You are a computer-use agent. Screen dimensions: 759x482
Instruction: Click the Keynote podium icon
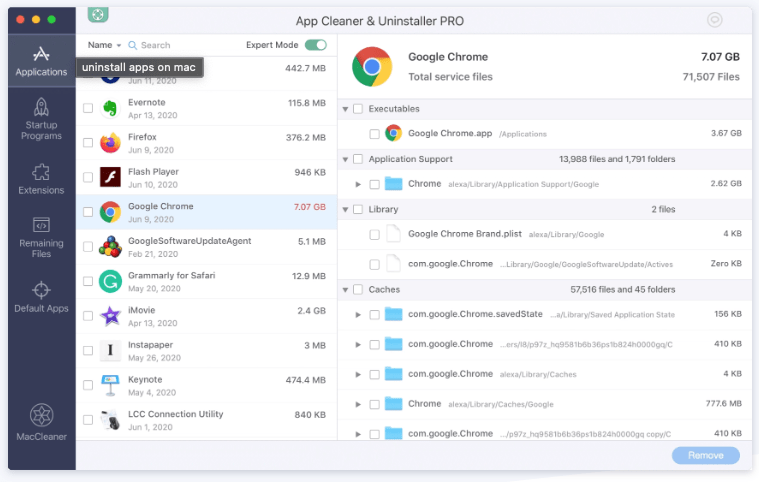pos(110,385)
